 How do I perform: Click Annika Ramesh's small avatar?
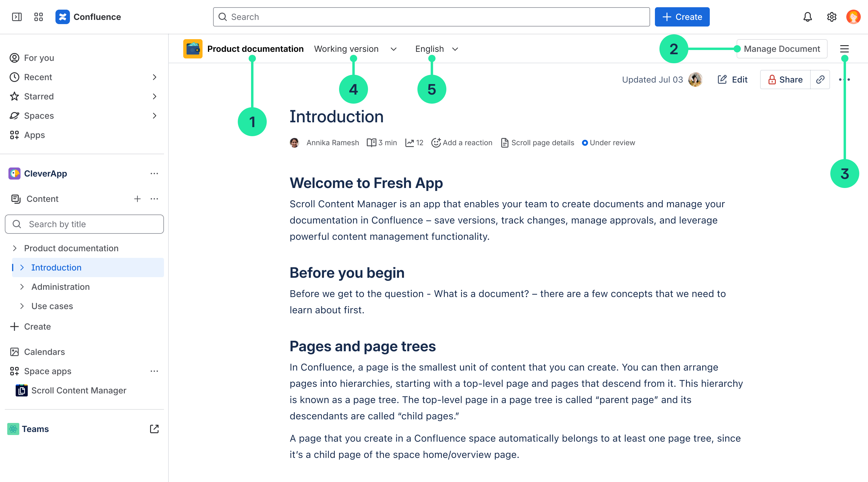pos(294,143)
